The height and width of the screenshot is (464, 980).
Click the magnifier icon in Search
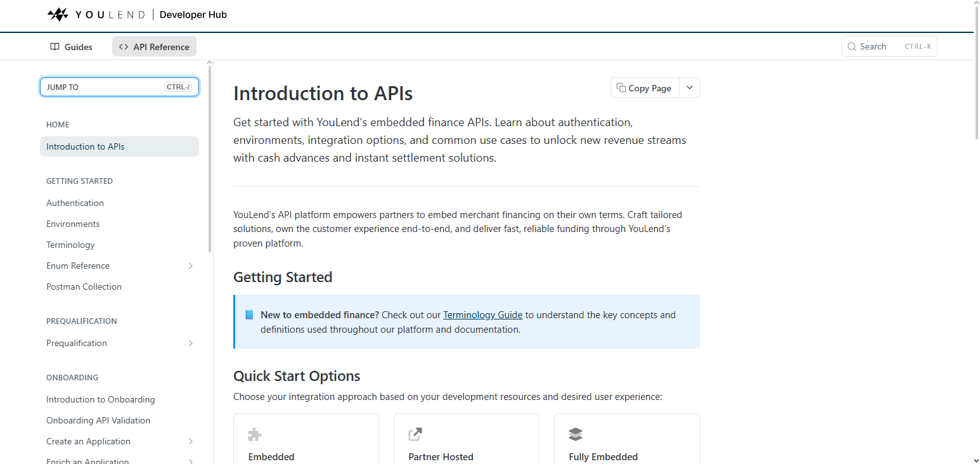click(x=852, y=46)
